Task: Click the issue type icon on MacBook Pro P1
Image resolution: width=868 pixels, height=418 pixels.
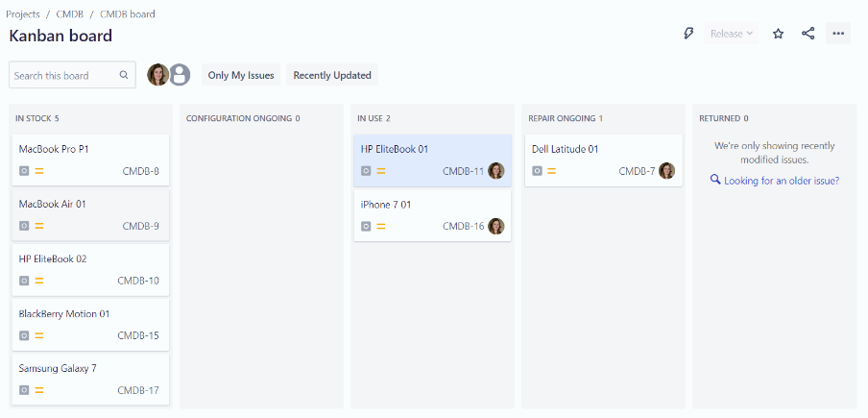Action: (24, 171)
